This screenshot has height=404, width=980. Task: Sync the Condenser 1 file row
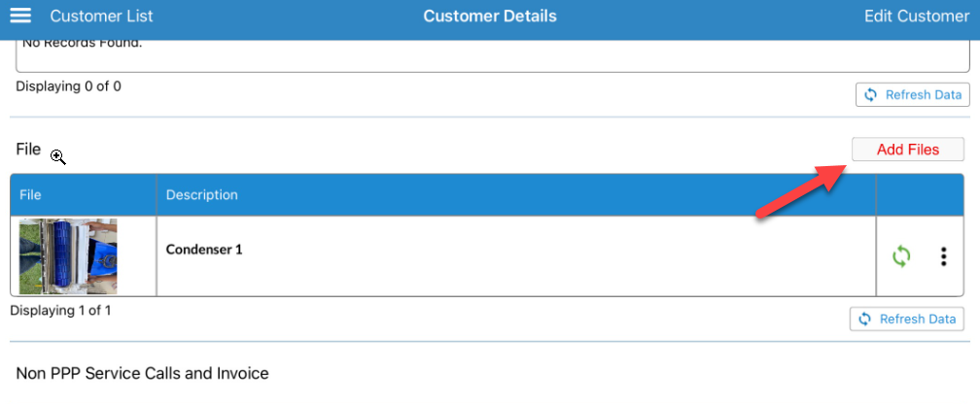901,256
